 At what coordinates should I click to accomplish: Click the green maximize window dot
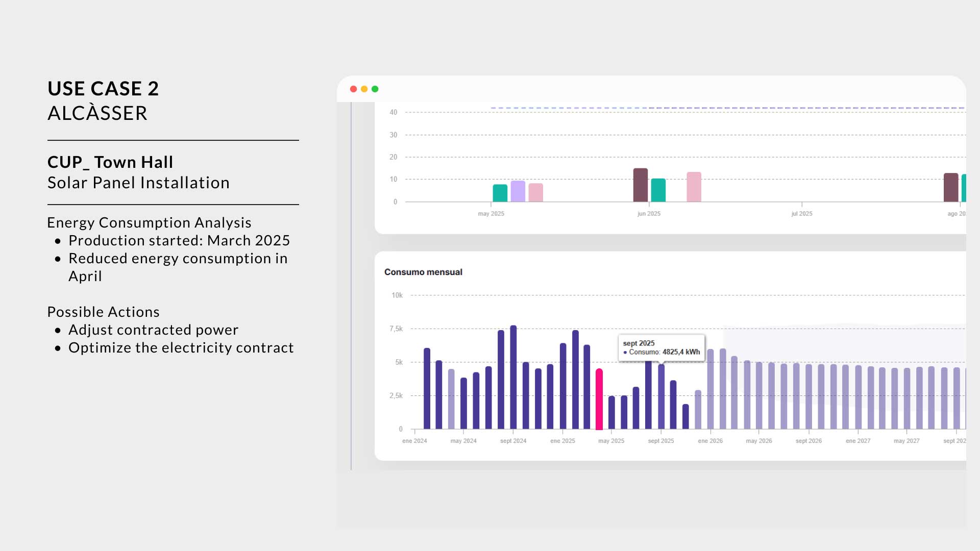(x=375, y=89)
